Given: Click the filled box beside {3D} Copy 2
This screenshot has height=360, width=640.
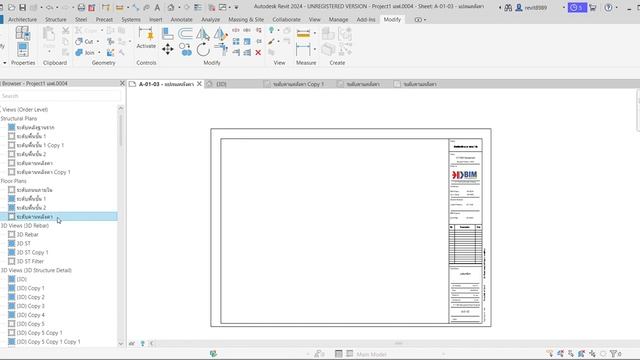Looking at the screenshot, I should [x=11, y=297].
